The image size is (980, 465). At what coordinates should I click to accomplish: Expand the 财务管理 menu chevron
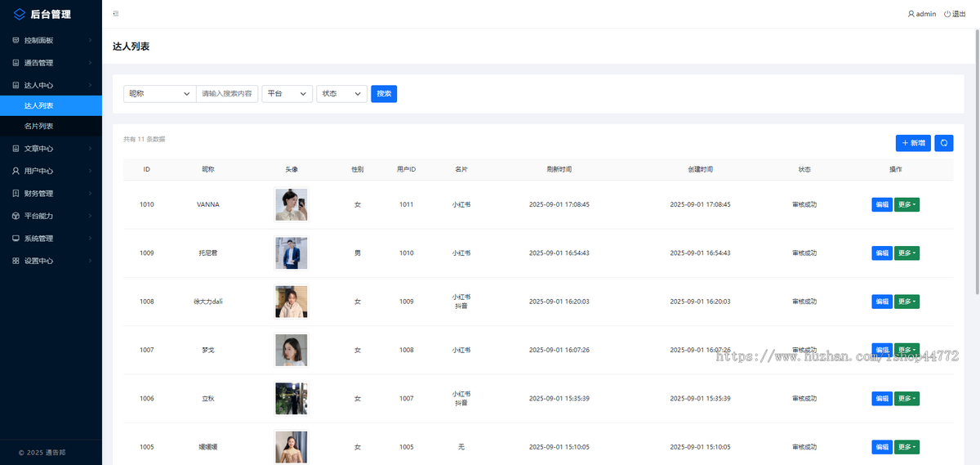click(x=90, y=194)
